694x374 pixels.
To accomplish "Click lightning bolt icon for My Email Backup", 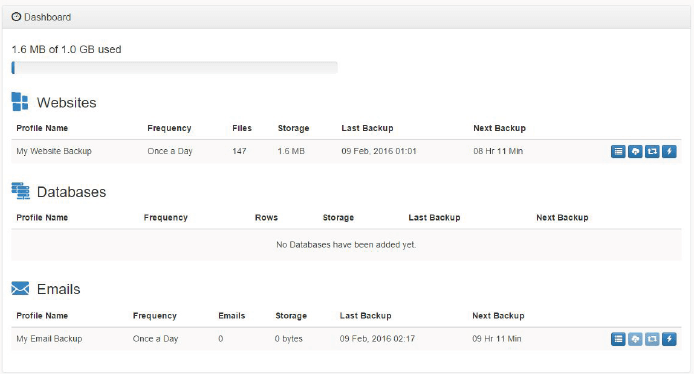I will click(x=669, y=339).
